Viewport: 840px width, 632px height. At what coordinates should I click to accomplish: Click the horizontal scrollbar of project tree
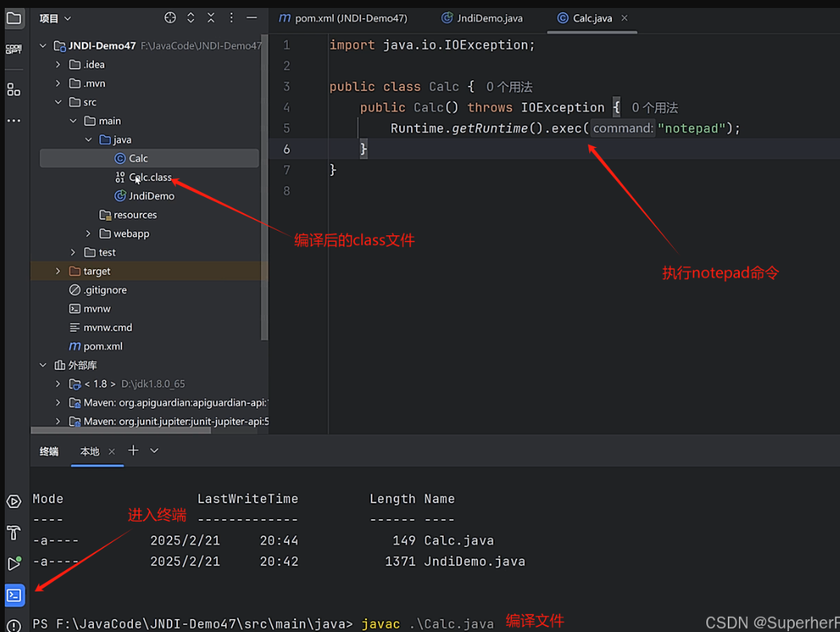coord(121,430)
